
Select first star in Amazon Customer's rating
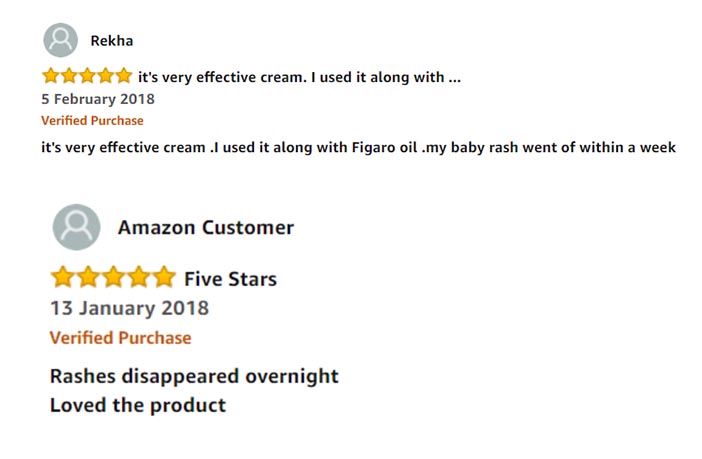[63, 276]
